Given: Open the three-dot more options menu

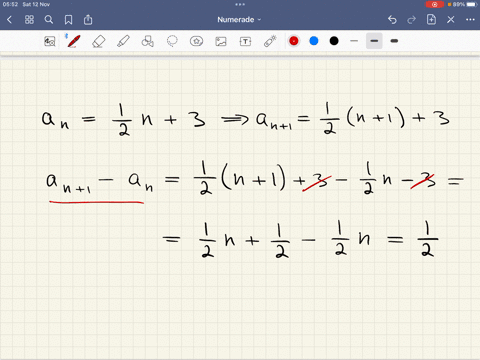Looking at the screenshot, I should [470, 20].
